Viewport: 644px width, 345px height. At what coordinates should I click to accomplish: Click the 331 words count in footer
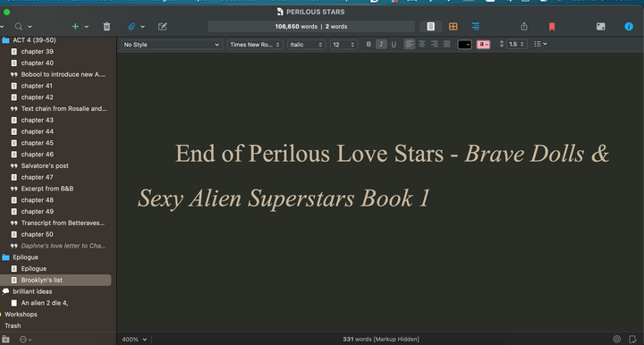pos(381,340)
